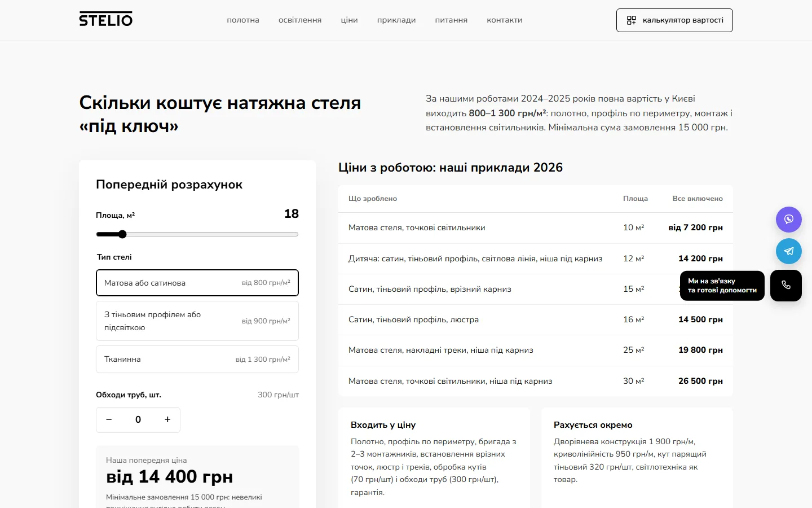812x508 pixels.
Task: Open the «калькулятор вартості» button
Action: tap(674, 20)
